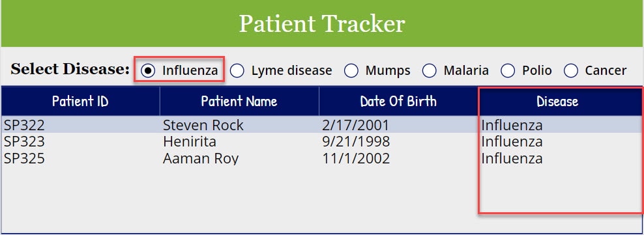Click the Patient ID column header

pyautogui.click(x=81, y=101)
